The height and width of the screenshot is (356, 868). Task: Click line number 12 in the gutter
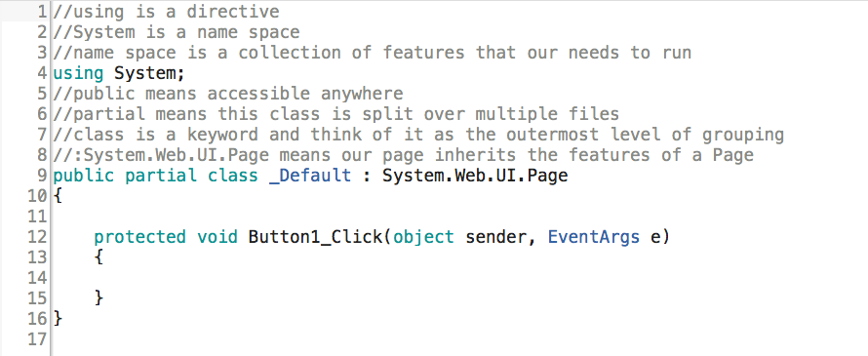38,237
